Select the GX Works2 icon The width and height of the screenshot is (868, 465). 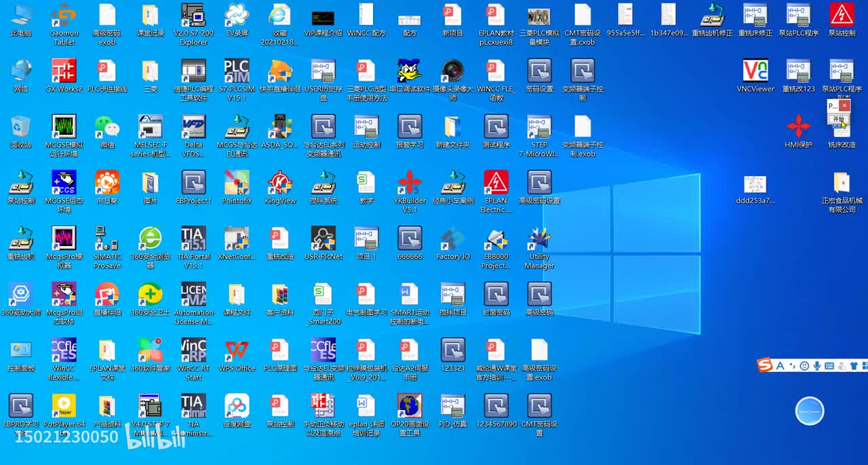click(x=64, y=72)
